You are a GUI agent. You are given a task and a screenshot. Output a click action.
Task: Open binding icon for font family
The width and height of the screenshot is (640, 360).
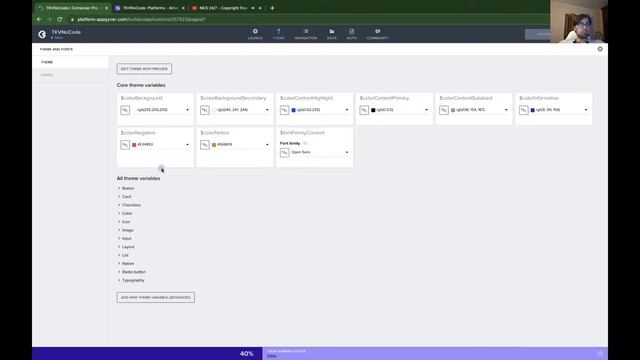pyautogui.click(x=284, y=152)
